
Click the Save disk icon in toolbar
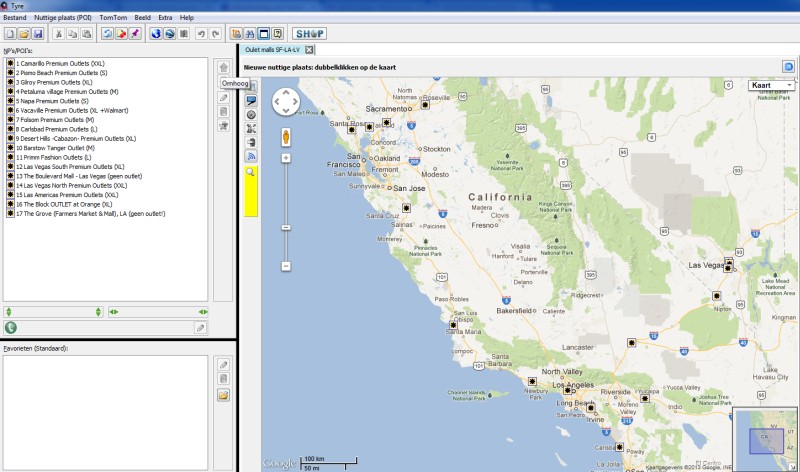point(38,34)
